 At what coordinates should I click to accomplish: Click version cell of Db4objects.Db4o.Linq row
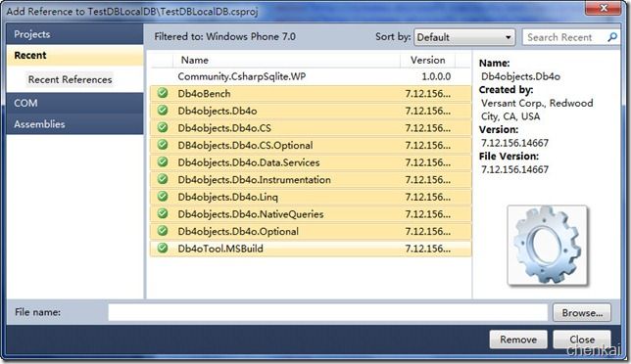pos(428,197)
